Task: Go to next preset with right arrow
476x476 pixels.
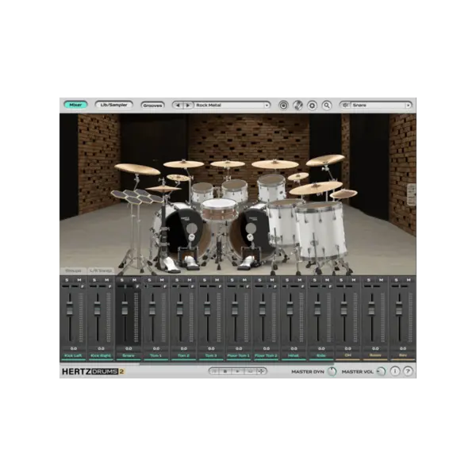Action: [x=188, y=106]
